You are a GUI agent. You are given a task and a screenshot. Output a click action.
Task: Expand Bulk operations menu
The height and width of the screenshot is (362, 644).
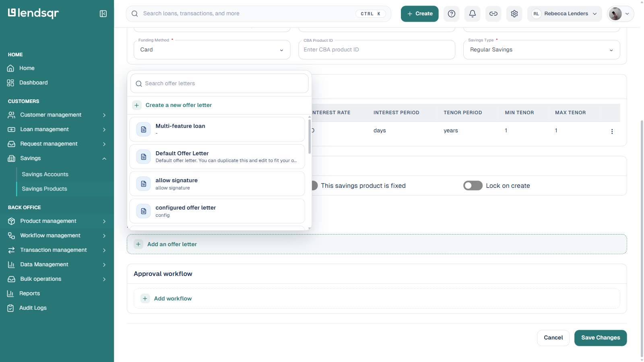[57, 279]
